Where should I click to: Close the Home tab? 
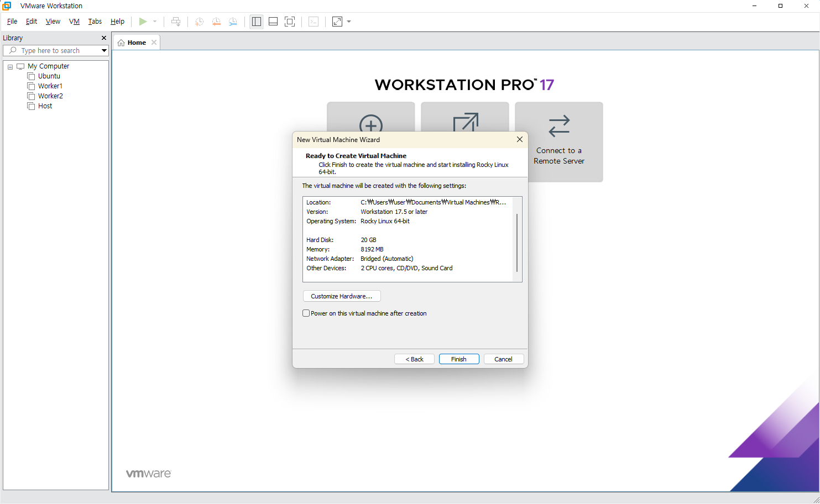(x=154, y=43)
